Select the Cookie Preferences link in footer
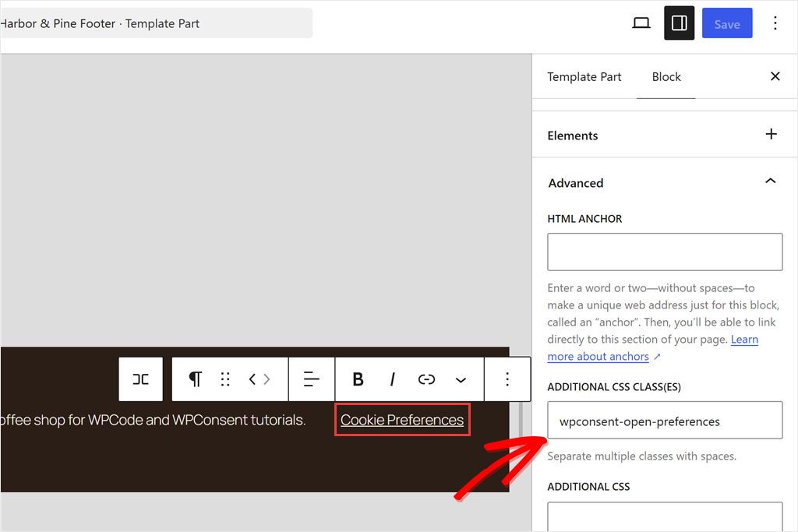Viewport: 798px width, 532px height. [x=402, y=420]
